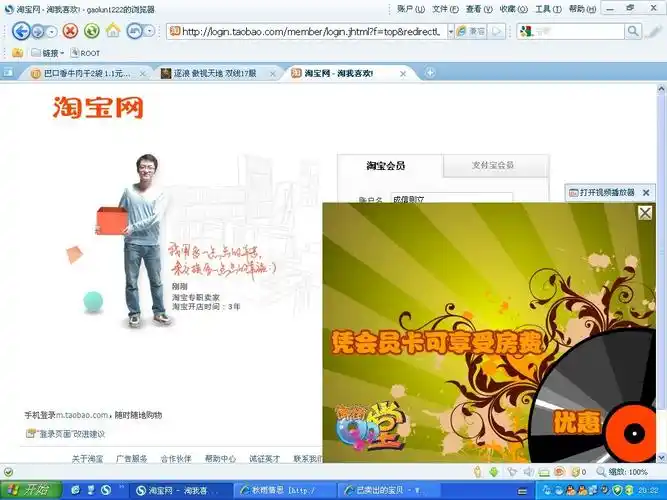667x500 pixels.
Task: Click the Sogou browser quick launch icon
Action: [x=105, y=490]
